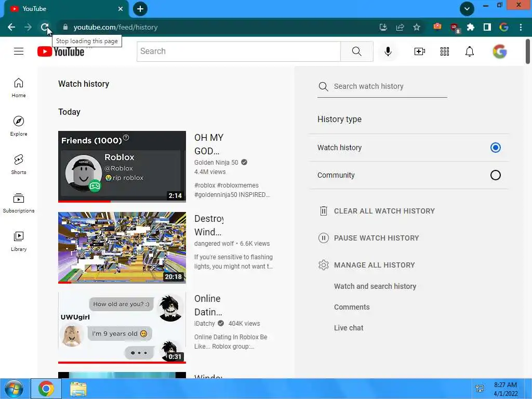Click the page vertical scrollbar
This screenshot has width=532, height=399.
tap(528, 51)
